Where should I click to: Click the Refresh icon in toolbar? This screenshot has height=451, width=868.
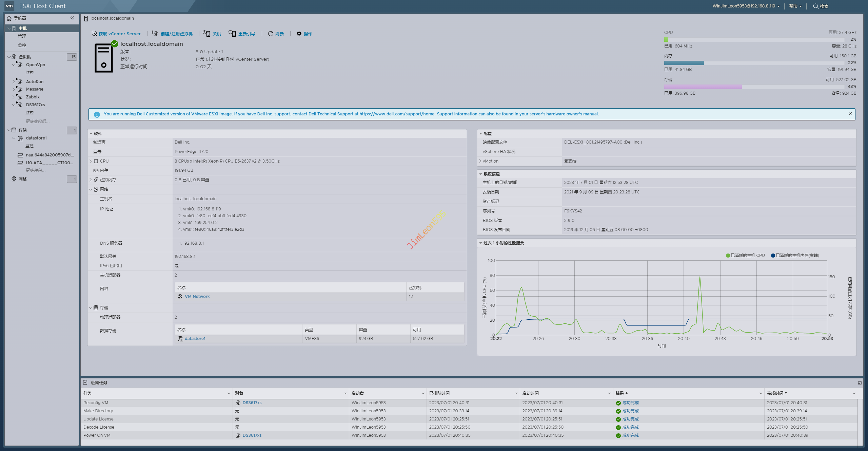(271, 34)
